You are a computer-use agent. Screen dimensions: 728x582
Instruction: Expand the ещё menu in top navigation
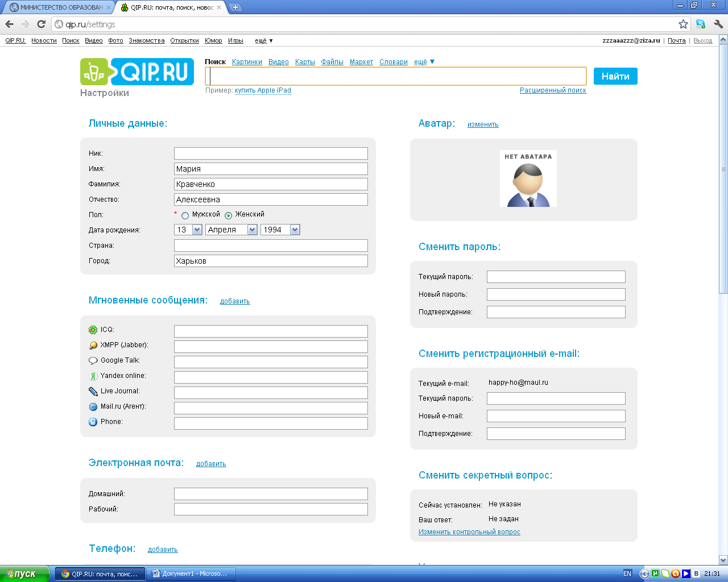pyautogui.click(x=264, y=40)
